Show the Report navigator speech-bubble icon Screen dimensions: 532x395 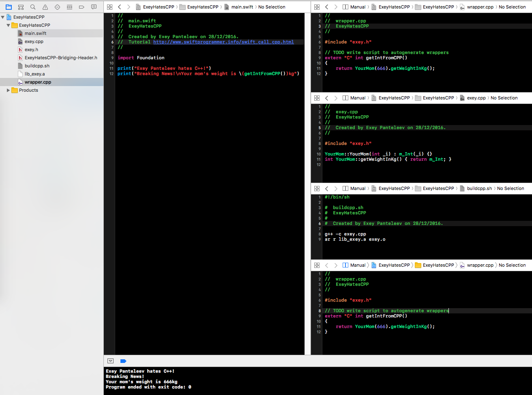(94, 7)
